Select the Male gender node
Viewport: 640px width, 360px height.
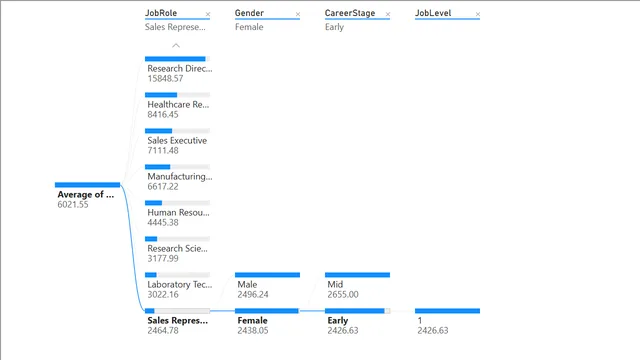point(267,286)
